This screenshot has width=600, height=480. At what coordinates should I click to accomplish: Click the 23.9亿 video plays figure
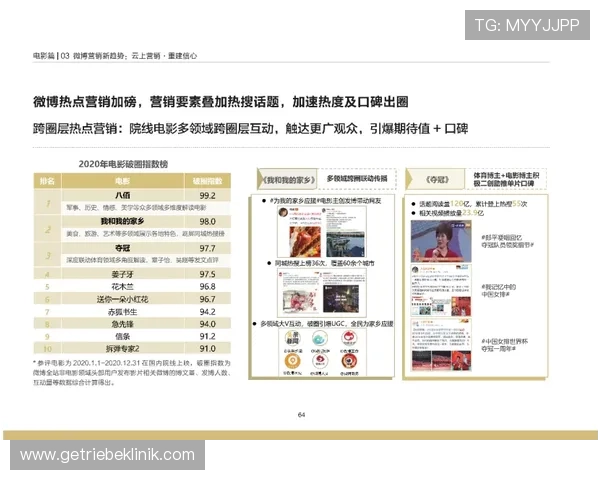coord(473,213)
